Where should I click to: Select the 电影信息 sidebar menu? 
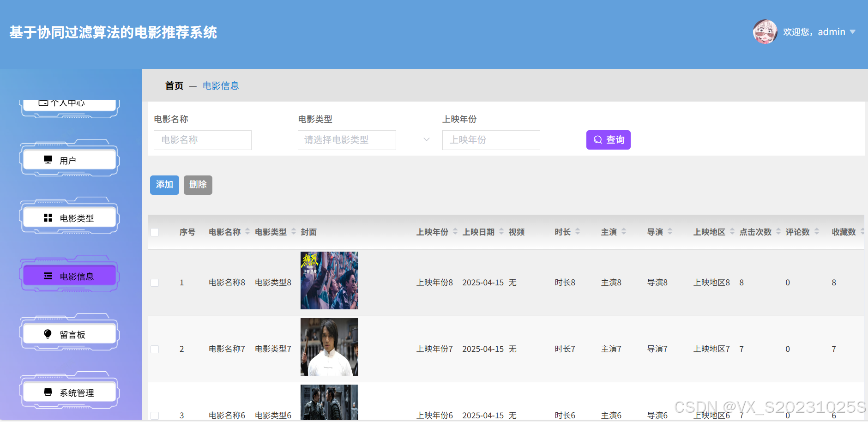(x=69, y=276)
